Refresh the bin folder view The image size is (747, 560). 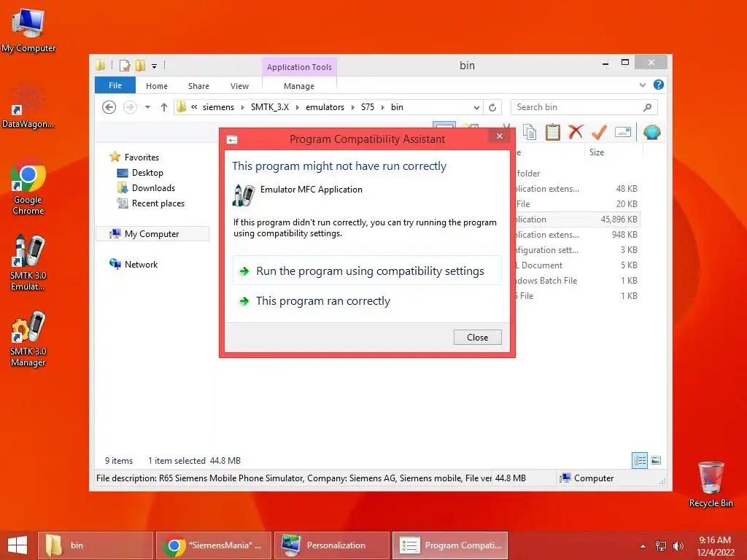[x=492, y=107]
